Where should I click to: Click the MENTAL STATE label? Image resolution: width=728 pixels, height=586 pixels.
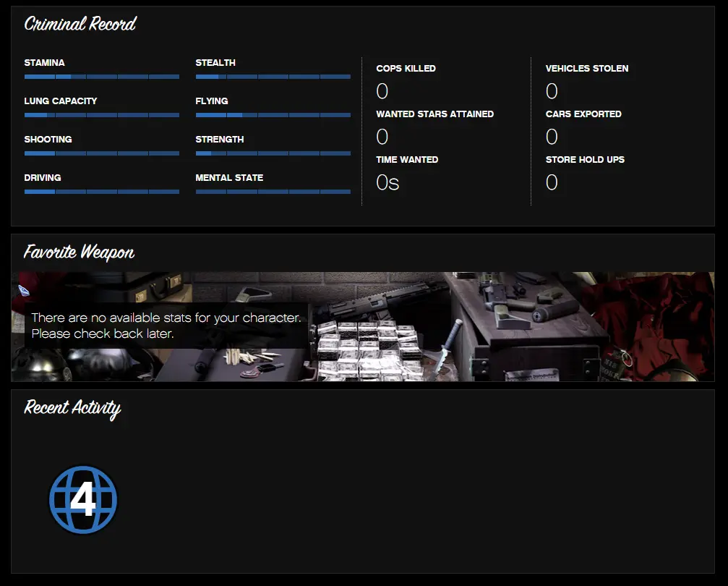(229, 177)
